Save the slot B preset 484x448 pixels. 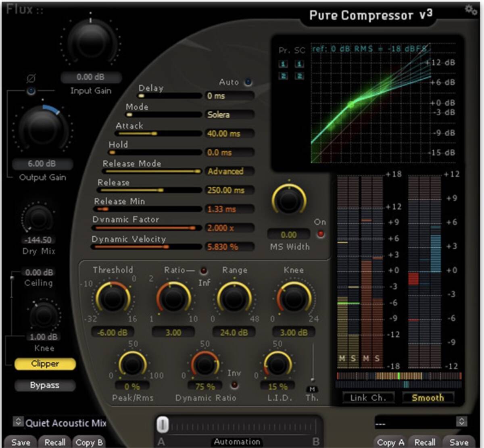[459, 442]
